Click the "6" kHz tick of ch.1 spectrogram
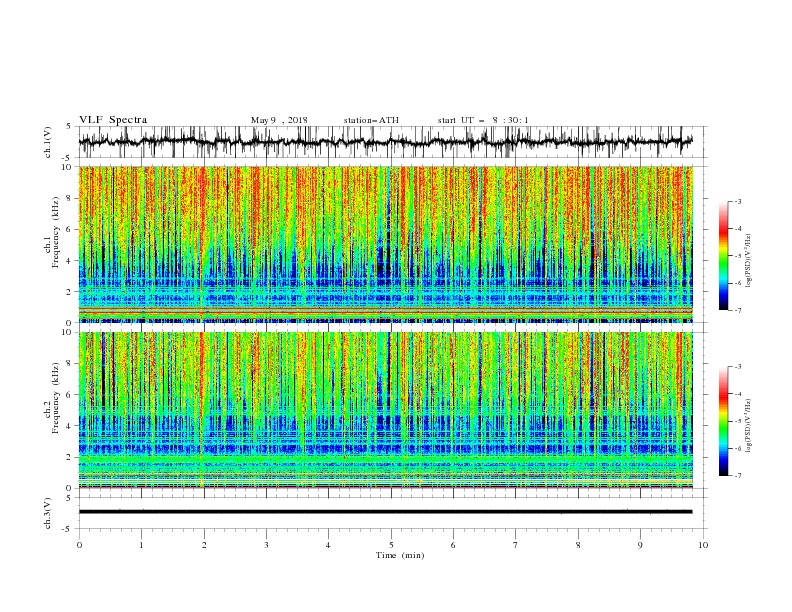 pos(70,229)
